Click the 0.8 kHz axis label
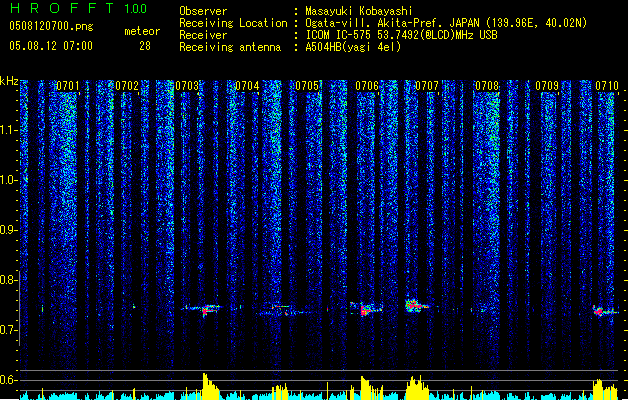The image size is (629, 400). (9, 280)
